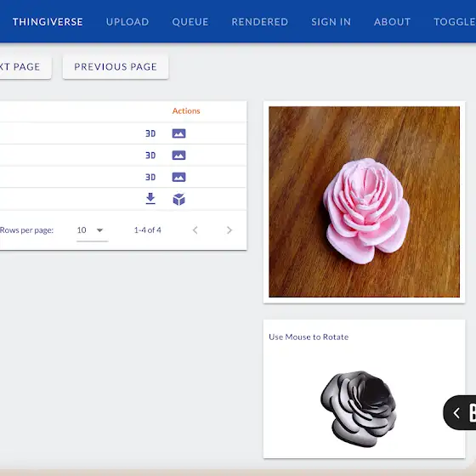Screen dimensions: 476x476
Task: Open the Thingiverse nav item
Action: pos(48,22)
